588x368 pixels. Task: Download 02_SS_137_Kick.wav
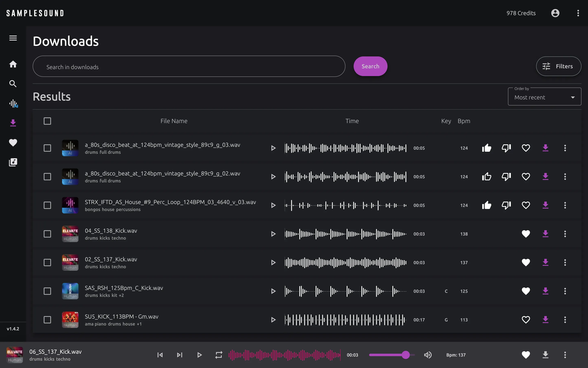pyautogui.click(x=546, y=263)
